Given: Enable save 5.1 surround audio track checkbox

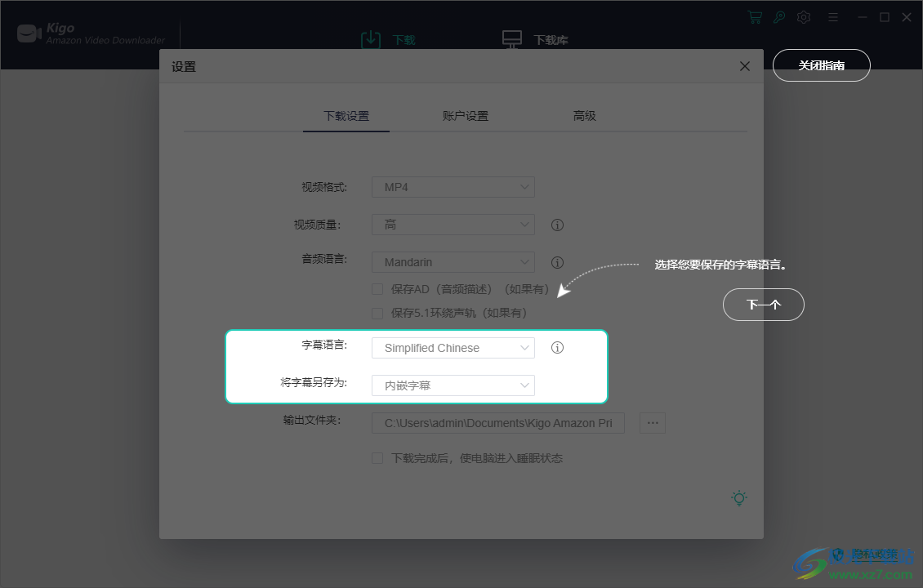Looking at the screenshot, I should click(x=377, y=313).
